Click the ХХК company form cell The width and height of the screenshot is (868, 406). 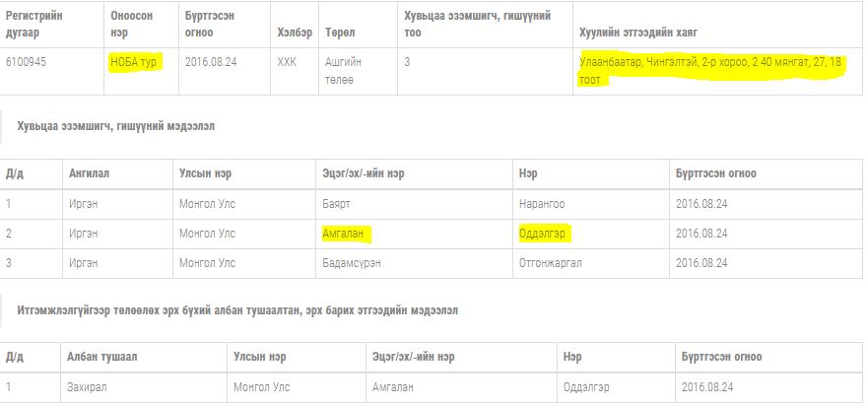click(x=287, y=61)
